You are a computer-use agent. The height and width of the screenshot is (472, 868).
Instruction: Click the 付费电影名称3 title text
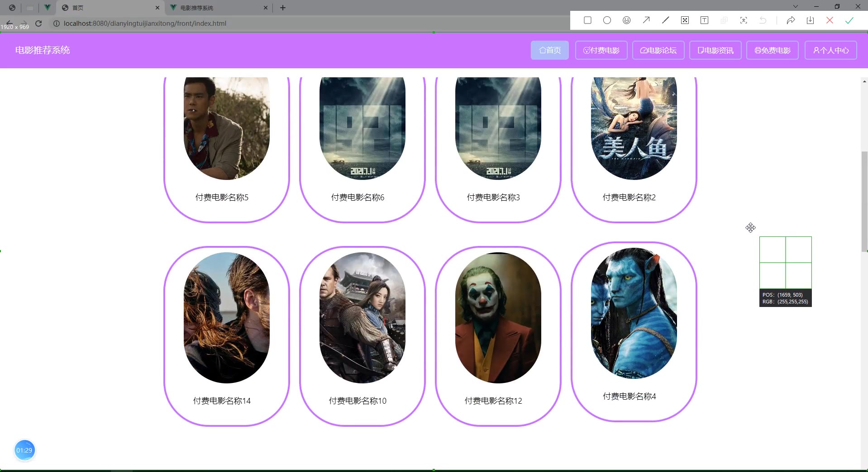pos(493,197)
